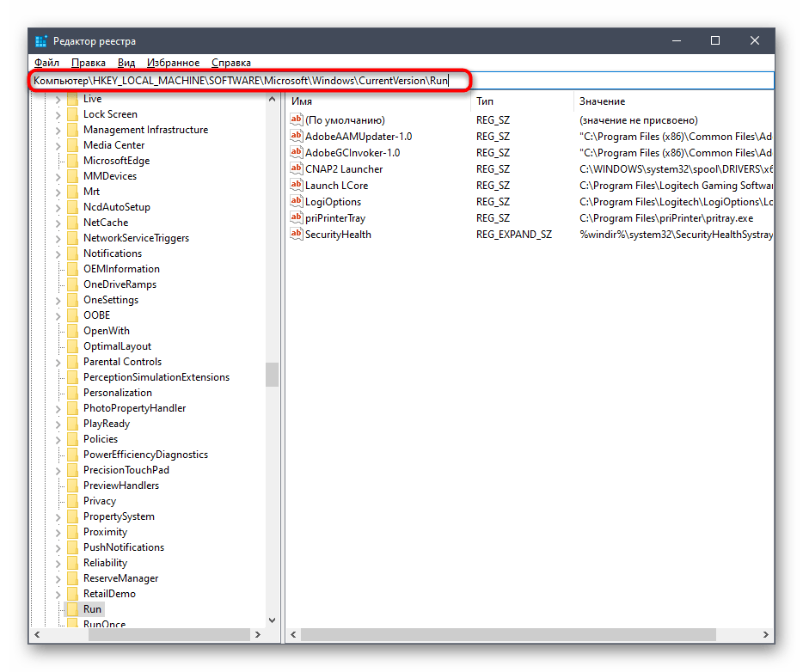803x672 pixels.
Task: Click the registry path address bar
Action: tap(401, 81)
